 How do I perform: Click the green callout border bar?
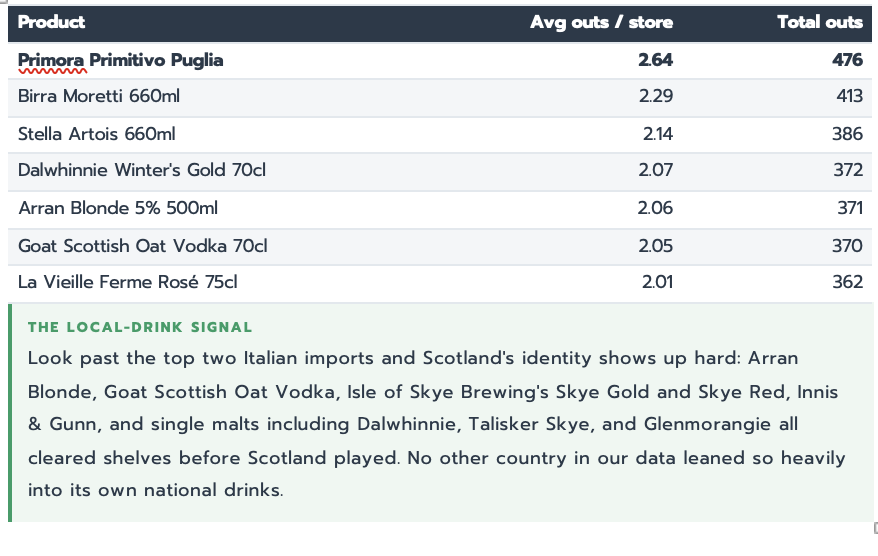tap(10, 413)
